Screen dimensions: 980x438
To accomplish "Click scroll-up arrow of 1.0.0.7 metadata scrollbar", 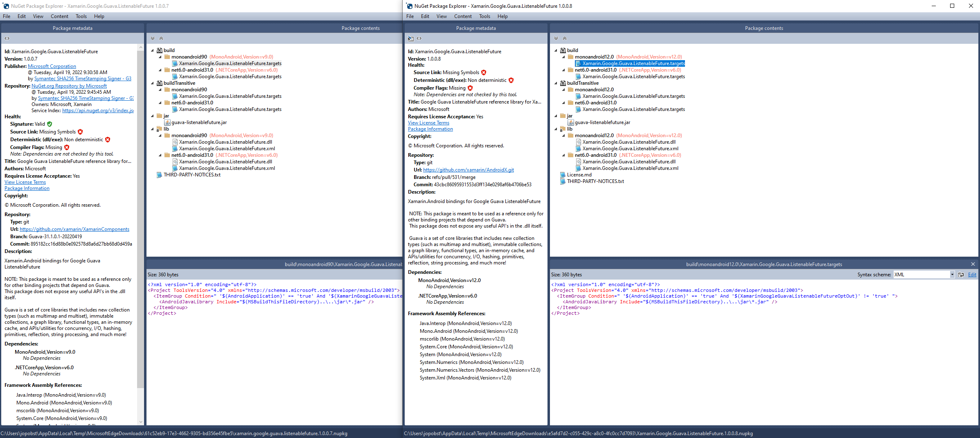I will coord(141,47).
